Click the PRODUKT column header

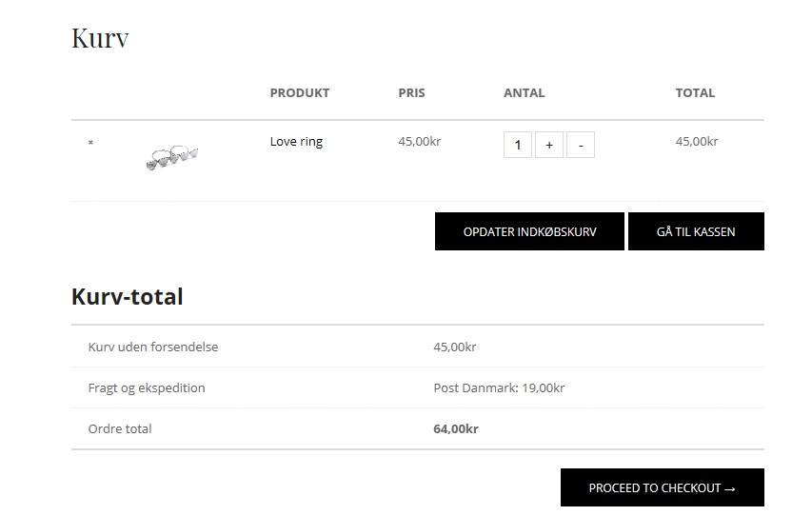click(x=299, y=92)
